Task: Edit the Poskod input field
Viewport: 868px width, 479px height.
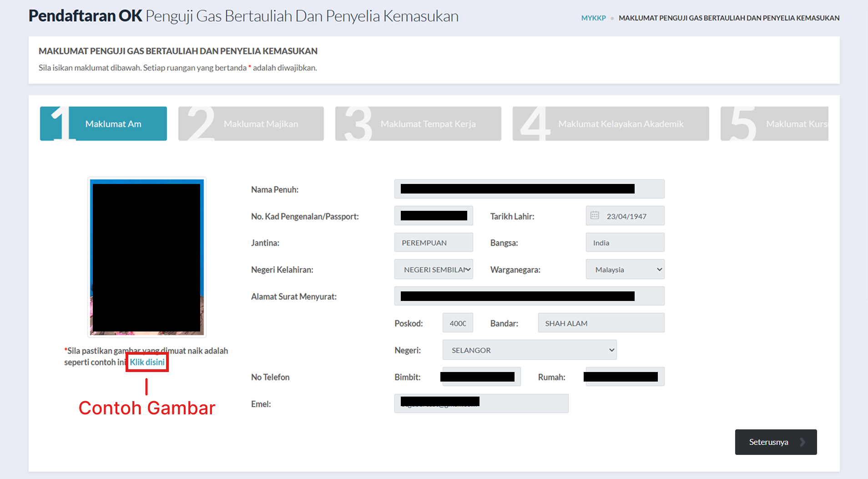Action: coord(458,323)
